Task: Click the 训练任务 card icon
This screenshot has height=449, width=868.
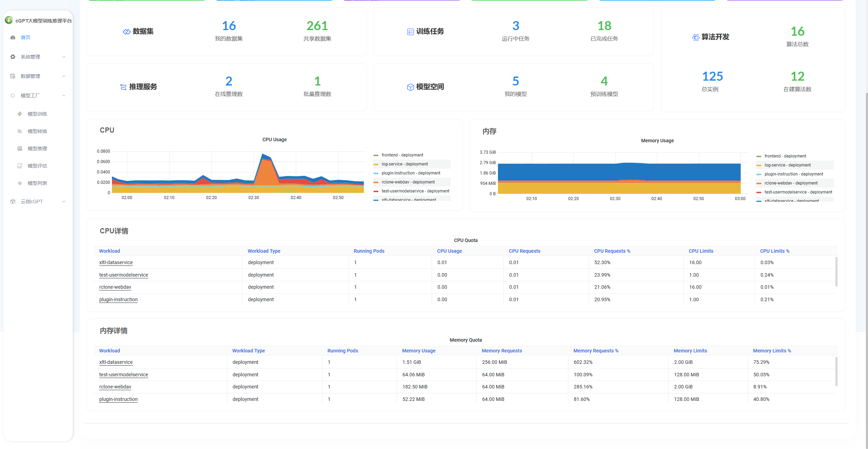Action: click(x=410, y=32)
